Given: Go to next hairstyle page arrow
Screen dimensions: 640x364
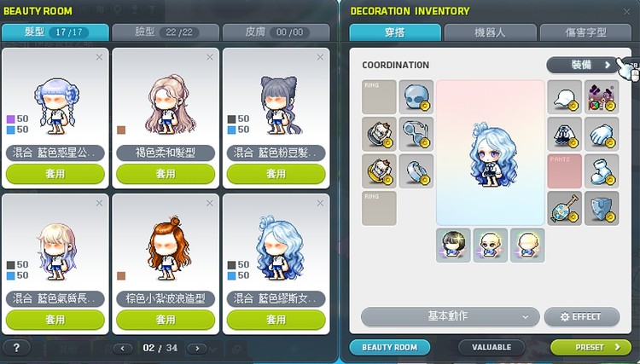Looking at the screenshot, I should [x=198, y=349].
